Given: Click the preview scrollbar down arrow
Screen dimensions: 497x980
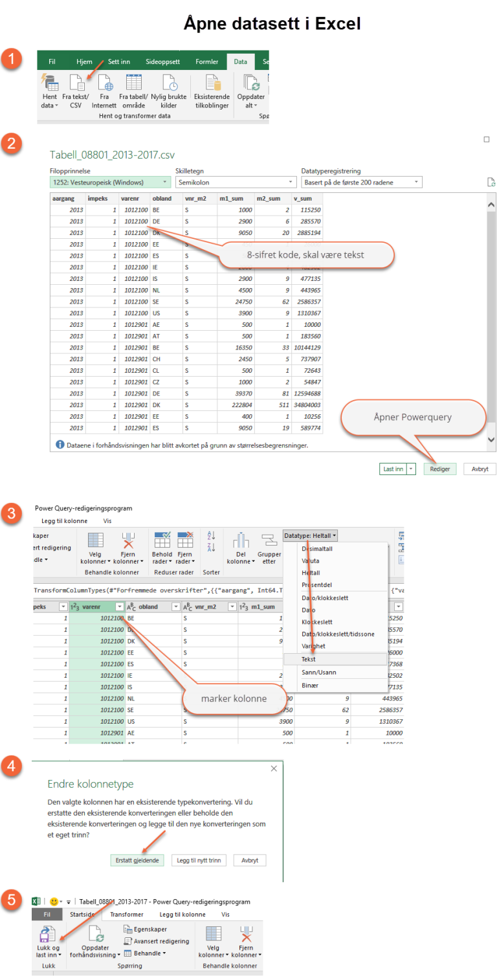Looking at the screenshot, I should coord(491,439).
